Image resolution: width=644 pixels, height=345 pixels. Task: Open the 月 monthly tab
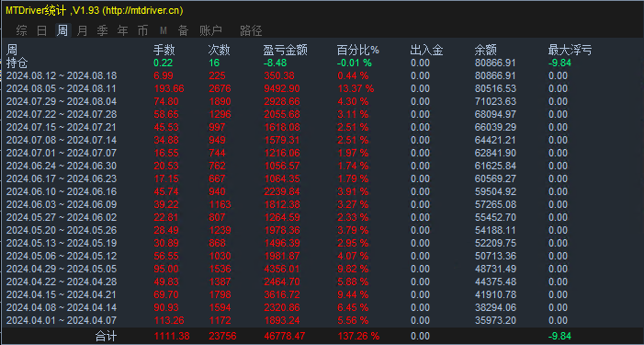click(x=82, y=30)
